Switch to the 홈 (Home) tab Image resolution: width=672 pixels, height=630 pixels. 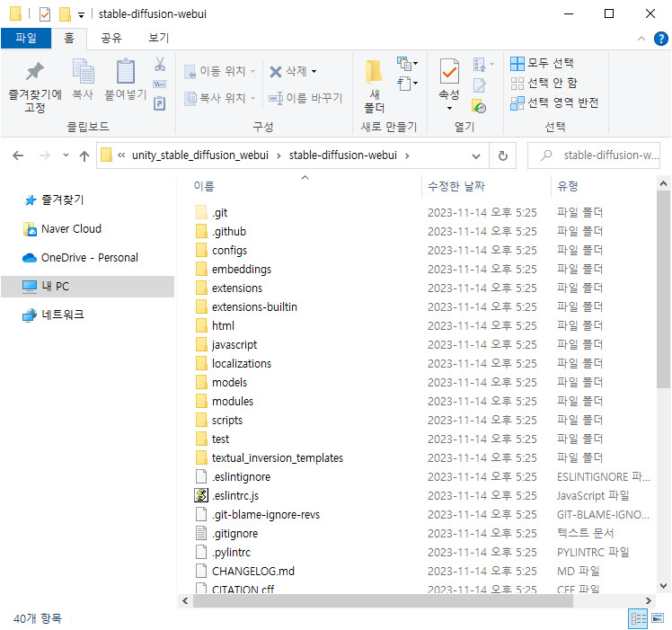pos(69,38)
